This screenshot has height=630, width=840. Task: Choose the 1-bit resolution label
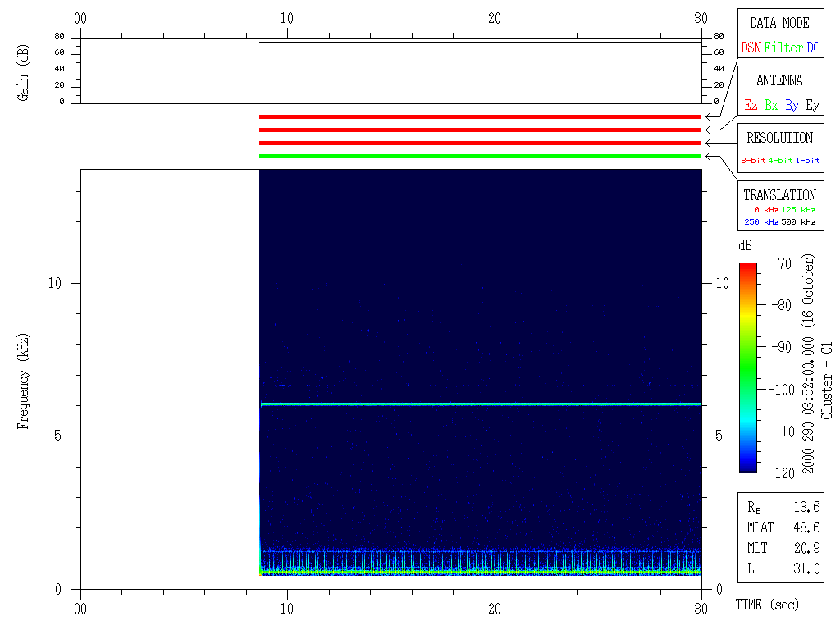tap(808, 161)
